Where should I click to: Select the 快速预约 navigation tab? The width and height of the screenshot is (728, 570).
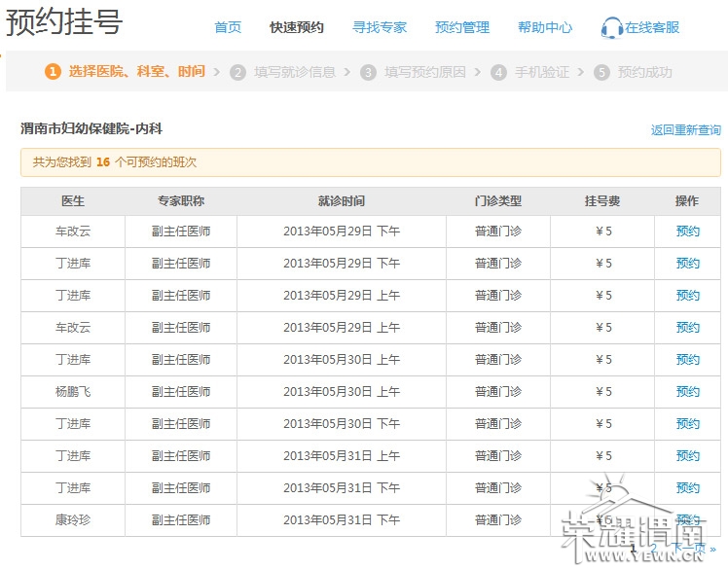point(297,27)
